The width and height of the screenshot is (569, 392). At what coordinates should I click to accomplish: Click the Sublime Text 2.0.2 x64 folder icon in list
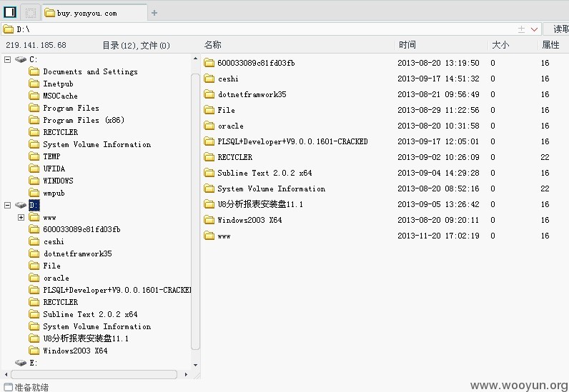209,173
